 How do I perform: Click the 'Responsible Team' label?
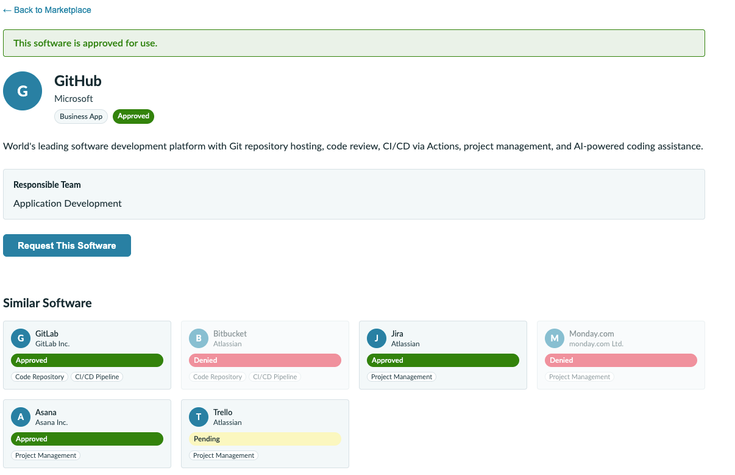[47, 185]
